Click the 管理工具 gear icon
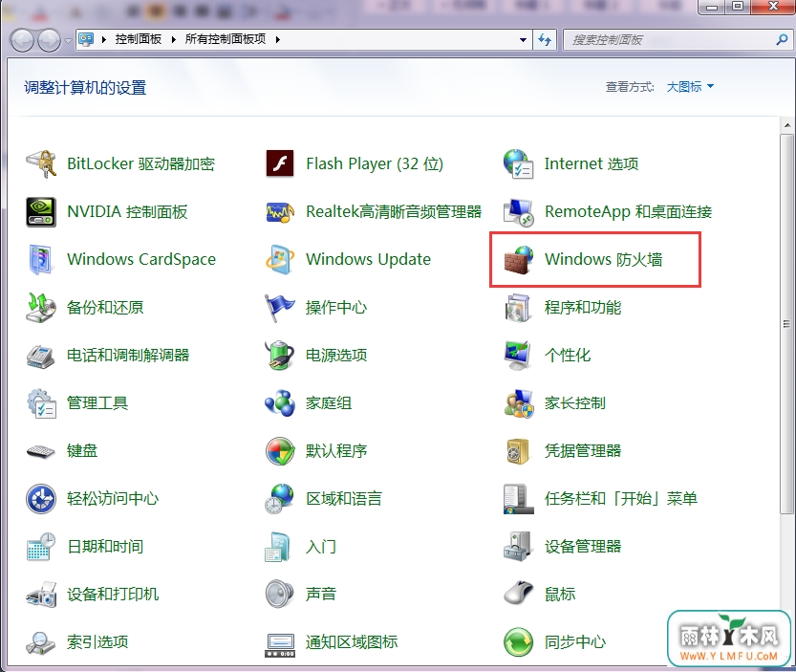796x672 pixels. 41,402
